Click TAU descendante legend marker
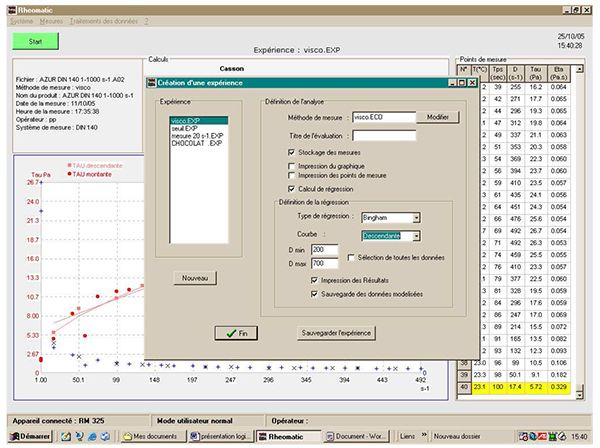The image size is (600, 448). (69, 165)
